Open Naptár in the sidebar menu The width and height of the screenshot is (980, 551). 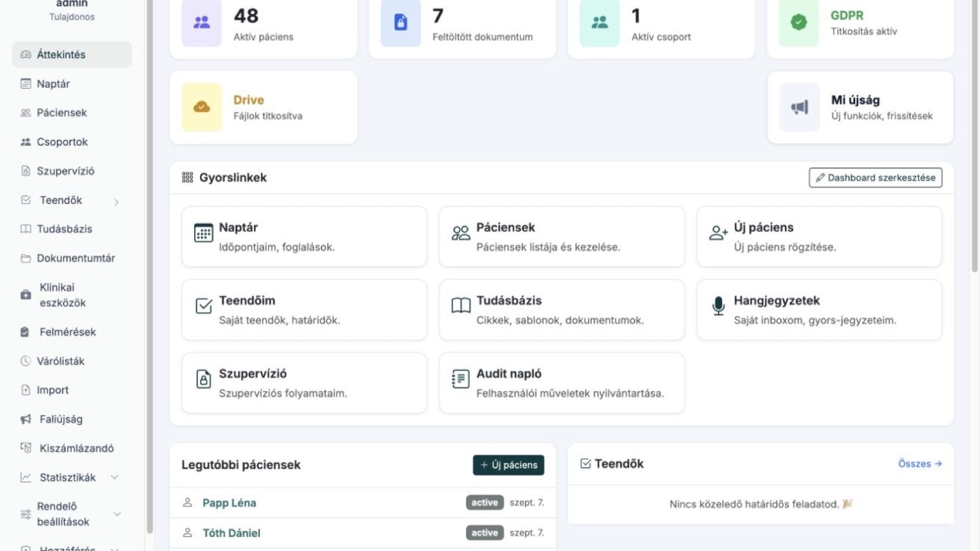(72, 84)
